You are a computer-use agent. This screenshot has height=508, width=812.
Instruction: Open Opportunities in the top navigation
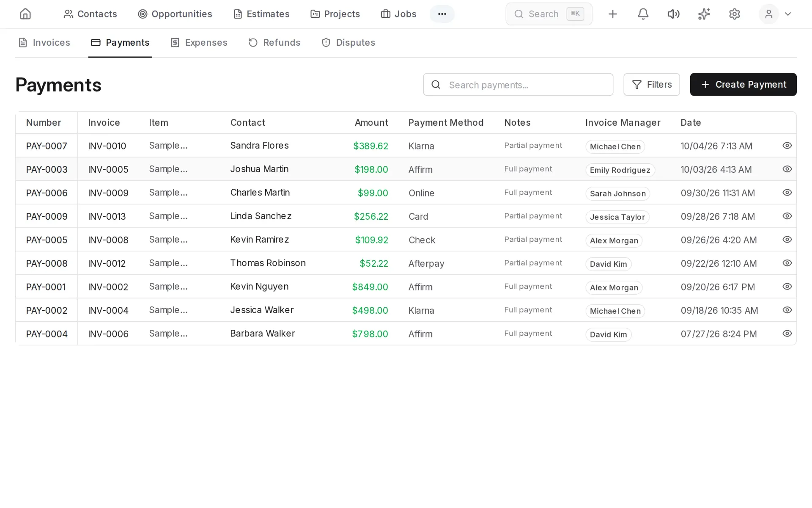(175, 14)
